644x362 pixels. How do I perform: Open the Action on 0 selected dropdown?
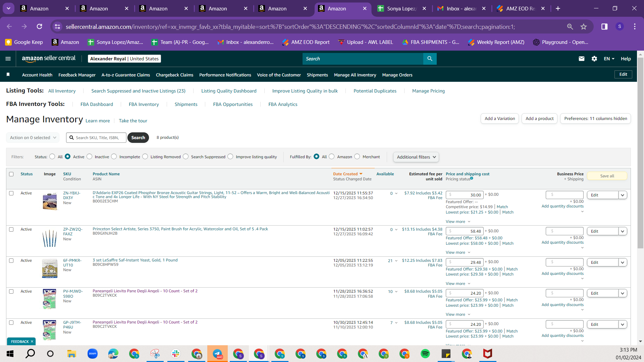33,137
